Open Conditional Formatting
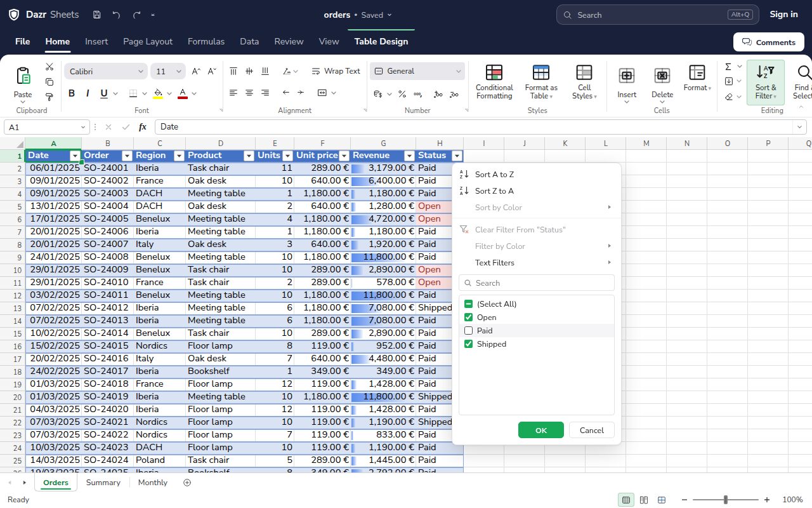The image size is (812, 508). pos(494,83)
